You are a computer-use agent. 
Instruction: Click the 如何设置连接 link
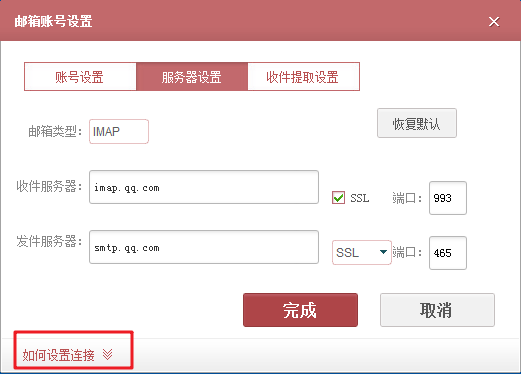click(x=59, y=355)
